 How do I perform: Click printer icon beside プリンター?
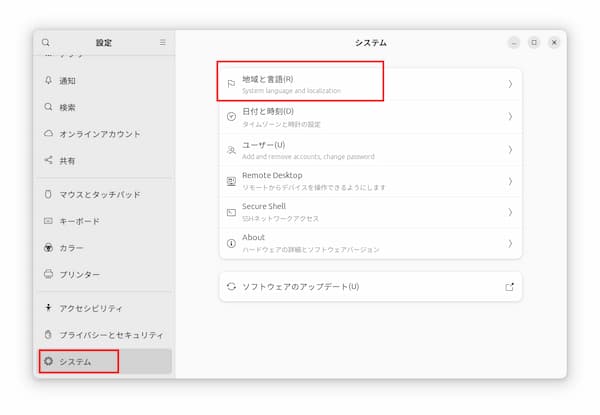coord(48,274)
